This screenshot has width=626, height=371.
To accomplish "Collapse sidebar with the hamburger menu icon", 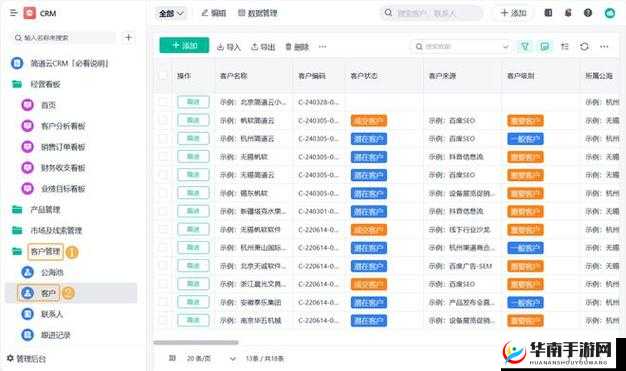I will click(x=14, y=13).
